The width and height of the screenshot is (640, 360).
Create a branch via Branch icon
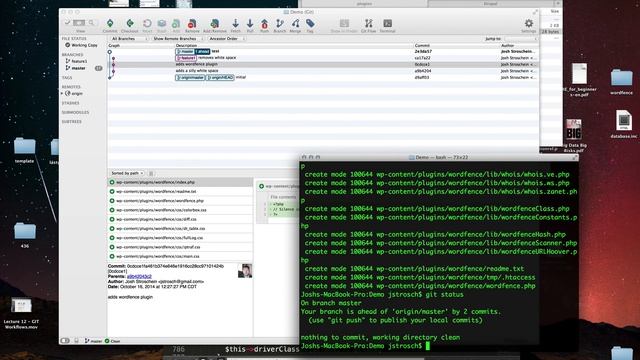click(x=280, y=25)
